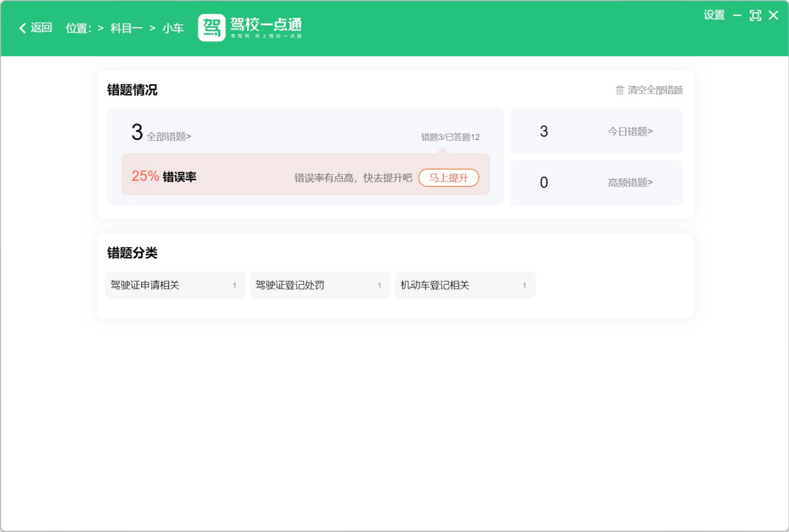Click the trash icon next to 清空全部错题
The image size is (789, 532).
(x=618, y=90)
